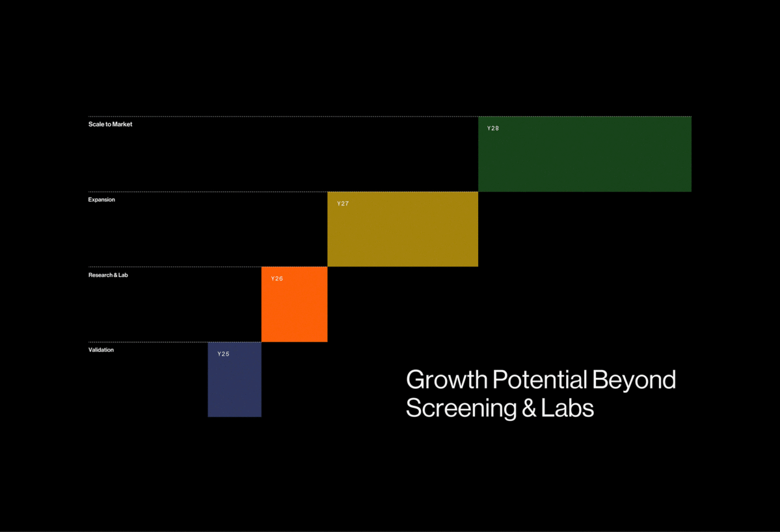Click the "Y25" text inside blue block
The height and width of the screenshot is (532, 780).
pos(223,354)
